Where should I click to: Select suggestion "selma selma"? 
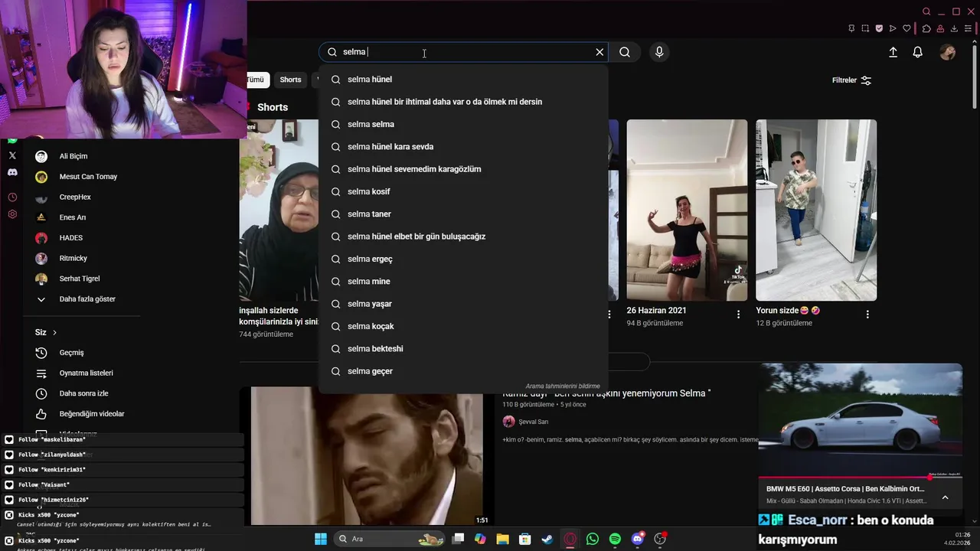point(463,124)
